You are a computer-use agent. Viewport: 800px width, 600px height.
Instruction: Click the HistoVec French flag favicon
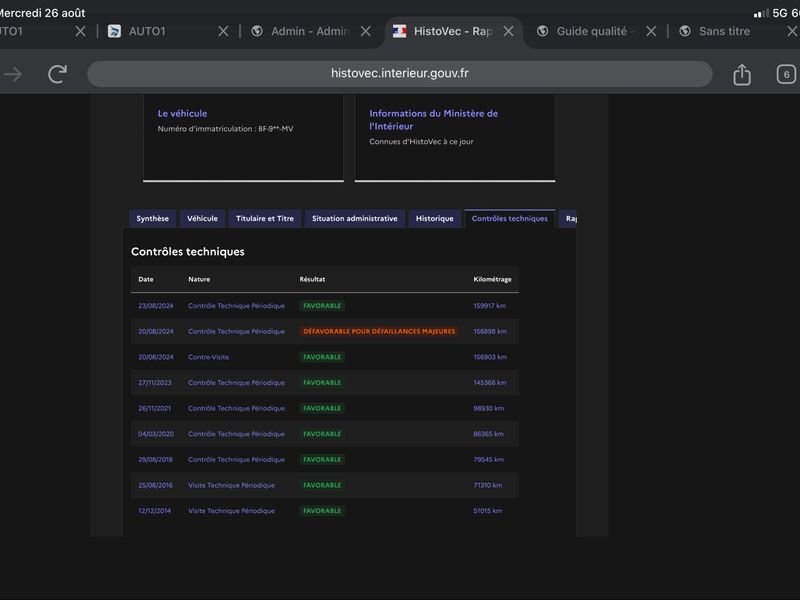pos(399,31)
